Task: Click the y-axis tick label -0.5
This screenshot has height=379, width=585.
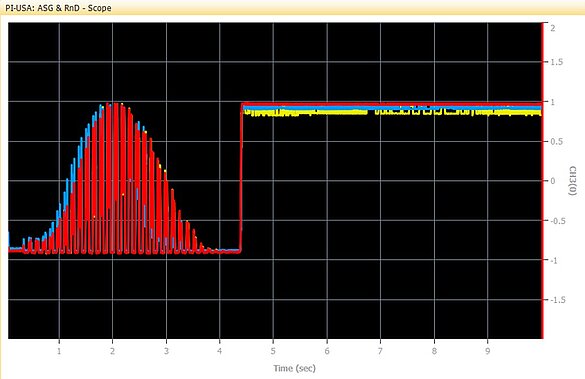Action: click(558, 221)
